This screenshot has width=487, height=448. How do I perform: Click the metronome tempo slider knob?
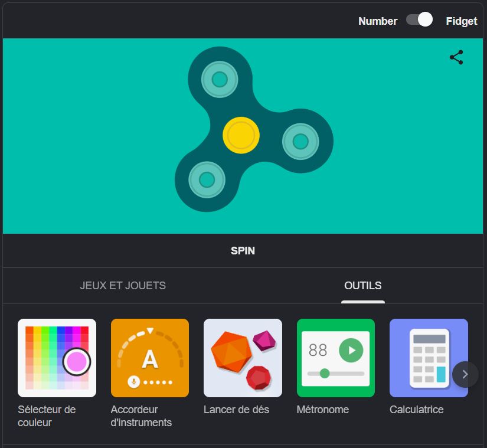click(x=325, y=374)
